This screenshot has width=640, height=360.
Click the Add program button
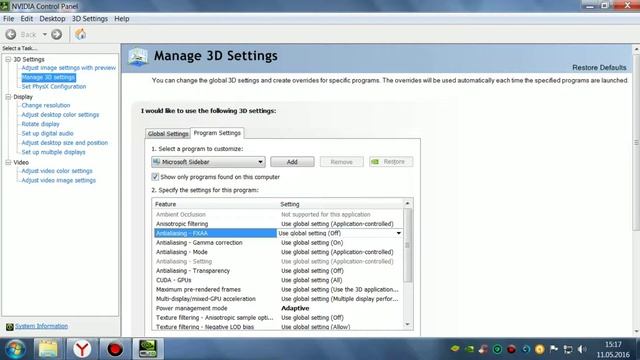(x=292, y=162)
